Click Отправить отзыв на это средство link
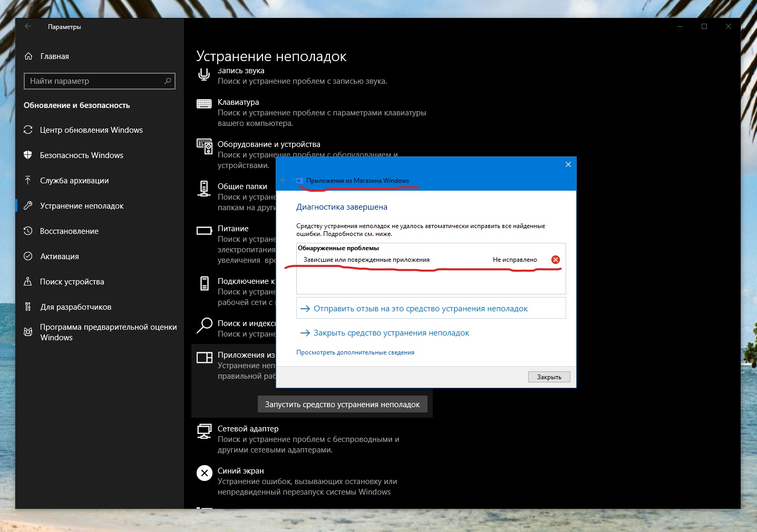The width and height of the screenshot is (757, 532). pos(431,309)
